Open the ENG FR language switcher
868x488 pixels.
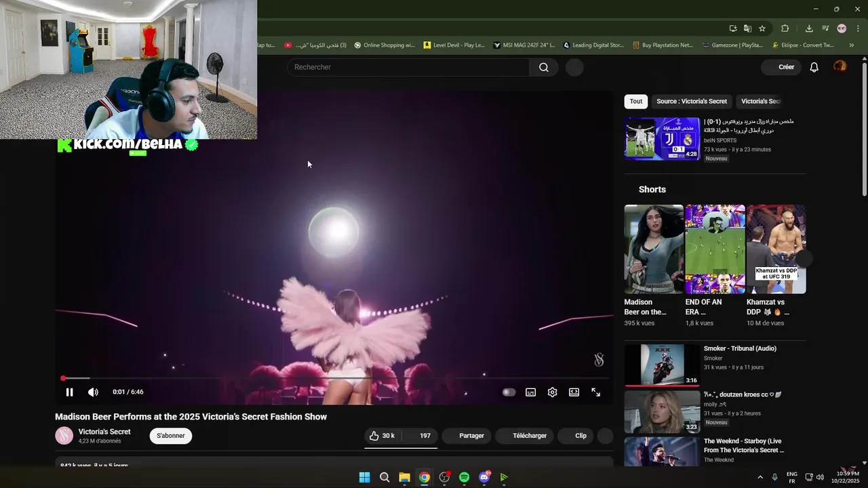coord(791,477)
